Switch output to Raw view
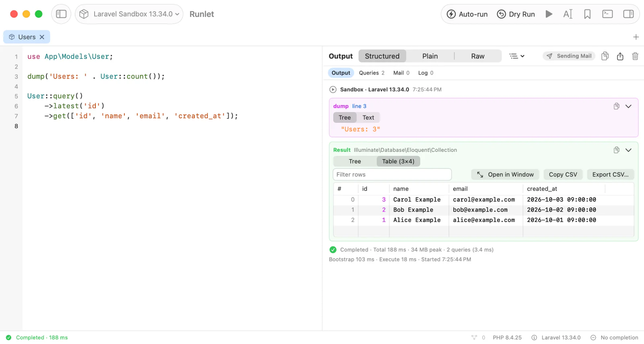Screen dimensions: 644x344 [478, 56]
